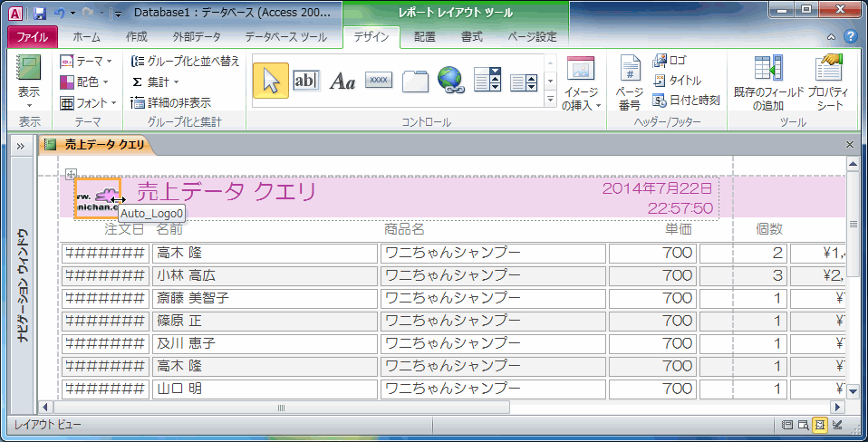Select the time 22:57:50 field
Screen dimensions: 868x442
tap(680, 208)
